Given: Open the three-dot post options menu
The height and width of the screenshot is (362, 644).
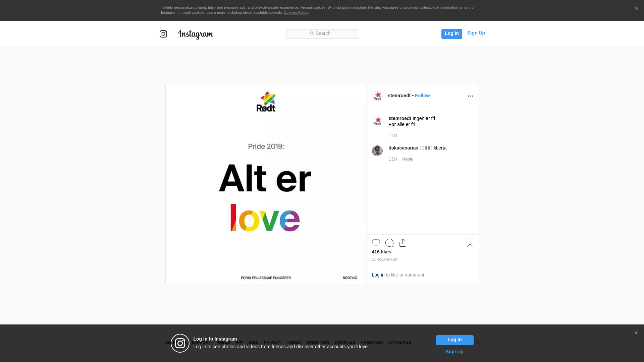Looking at the screenshot, I should tap(470, 96).
